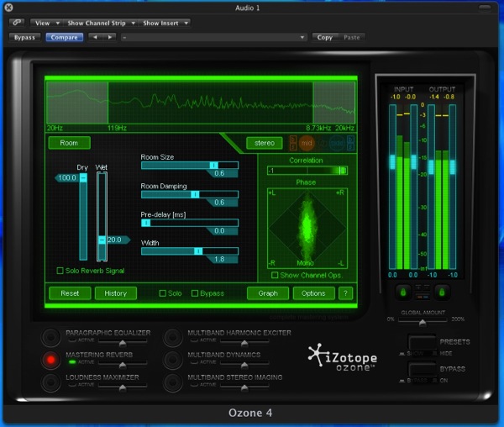Change the Room reverb type button

coord(69,143)
